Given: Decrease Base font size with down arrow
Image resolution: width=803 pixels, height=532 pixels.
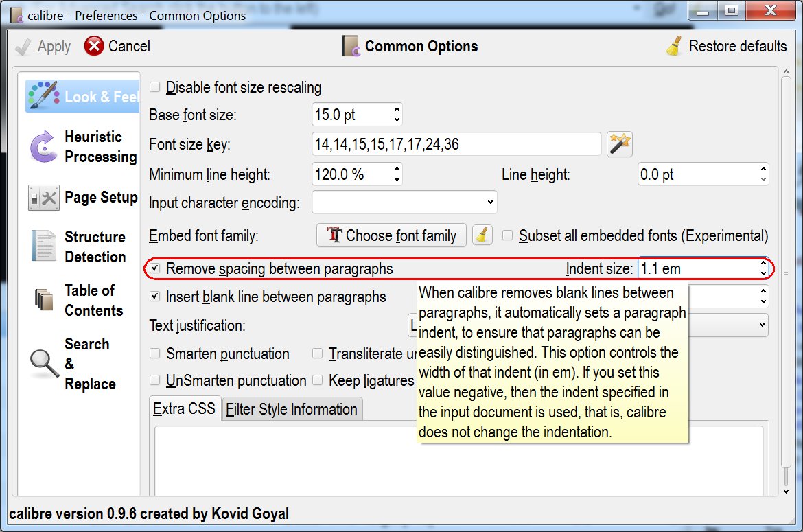Looking at the screenshot, I should (x=397, y=120).
